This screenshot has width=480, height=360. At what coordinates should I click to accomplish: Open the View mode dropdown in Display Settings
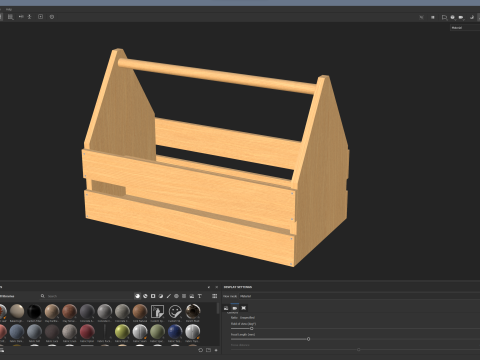coord(359,296)
